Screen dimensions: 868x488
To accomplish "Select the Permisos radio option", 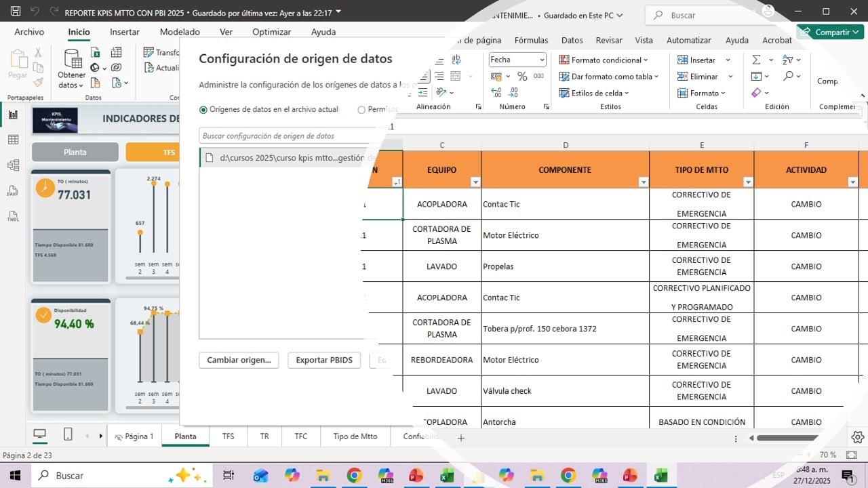I will click(x=361, y=110).
